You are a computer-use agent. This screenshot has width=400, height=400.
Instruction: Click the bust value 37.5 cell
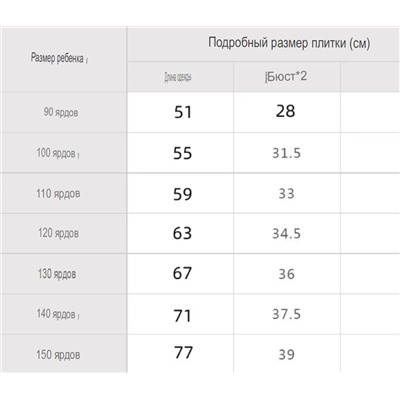point(286,314)
